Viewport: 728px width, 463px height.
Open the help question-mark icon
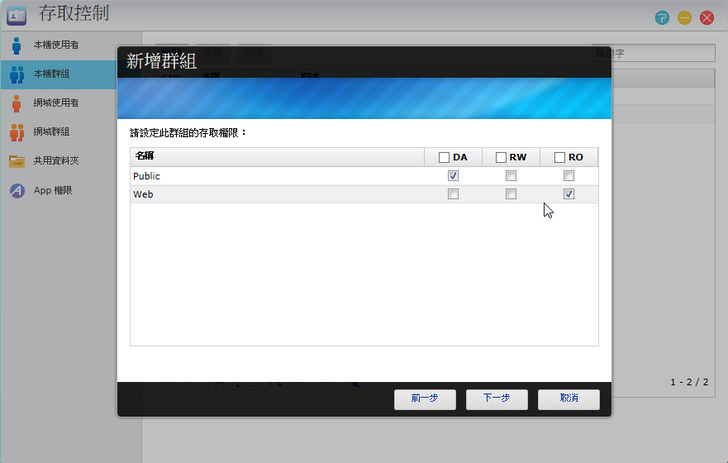click(x=662, y=18)
